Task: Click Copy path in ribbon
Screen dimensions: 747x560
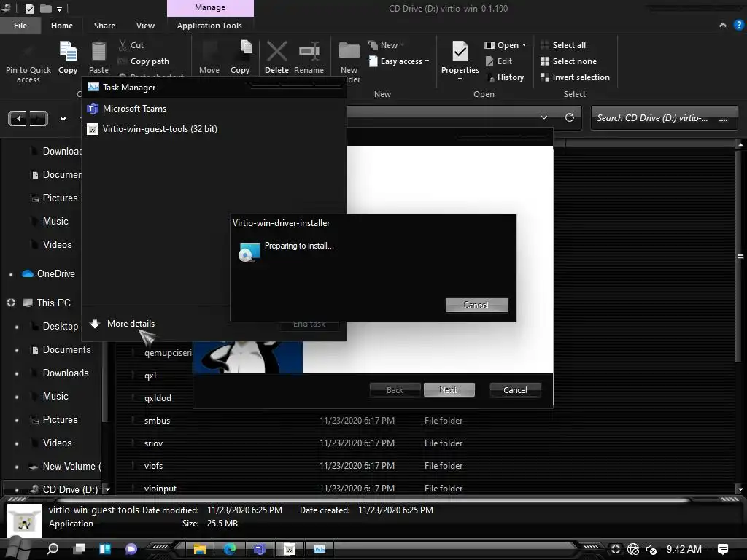Action: (x=144, y=61)
